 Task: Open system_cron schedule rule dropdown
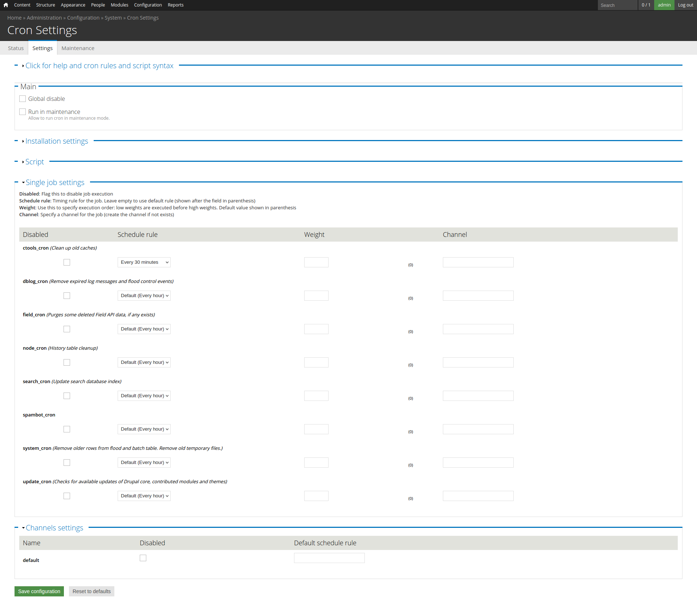[x=144, y=463]
